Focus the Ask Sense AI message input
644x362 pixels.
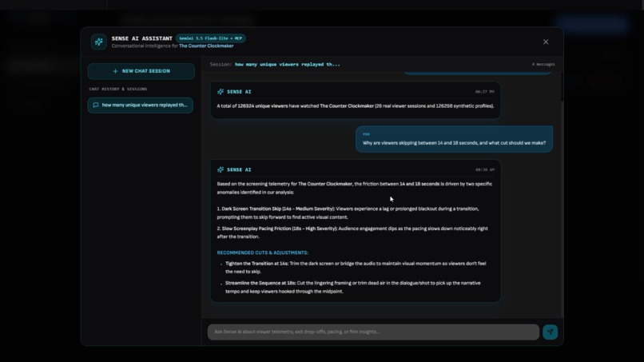[x=373, y=332]
